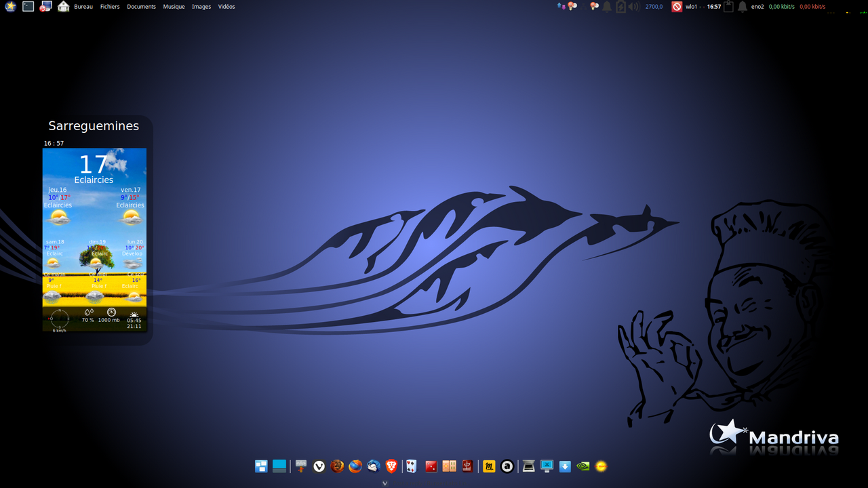The height and width of the screenshot is (488, 868).
Task: Launch the terminal from the top panel
Action: tap(28, 7)
